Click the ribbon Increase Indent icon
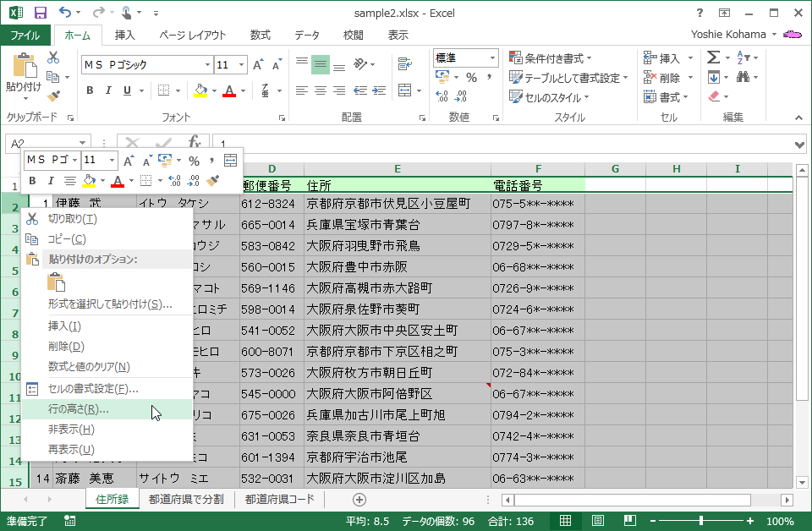 point(379,90)
